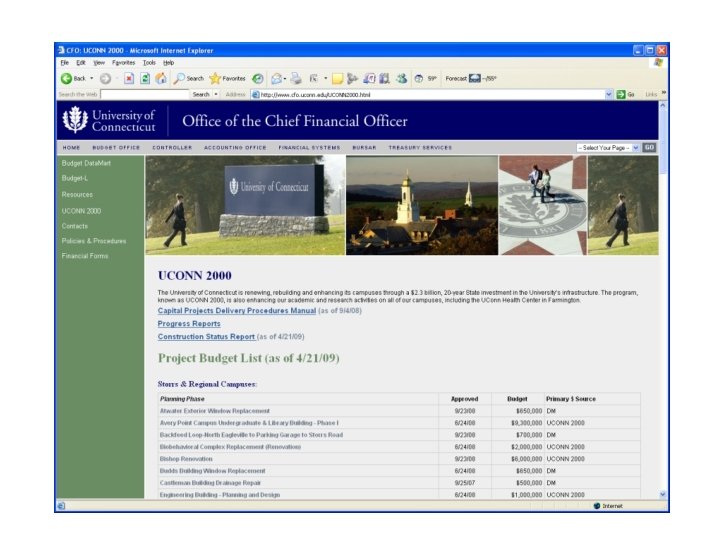Viewport: 720px width, 540px height.
Task: Click the GO button next to Select Your Page
Action: point(649,147)
